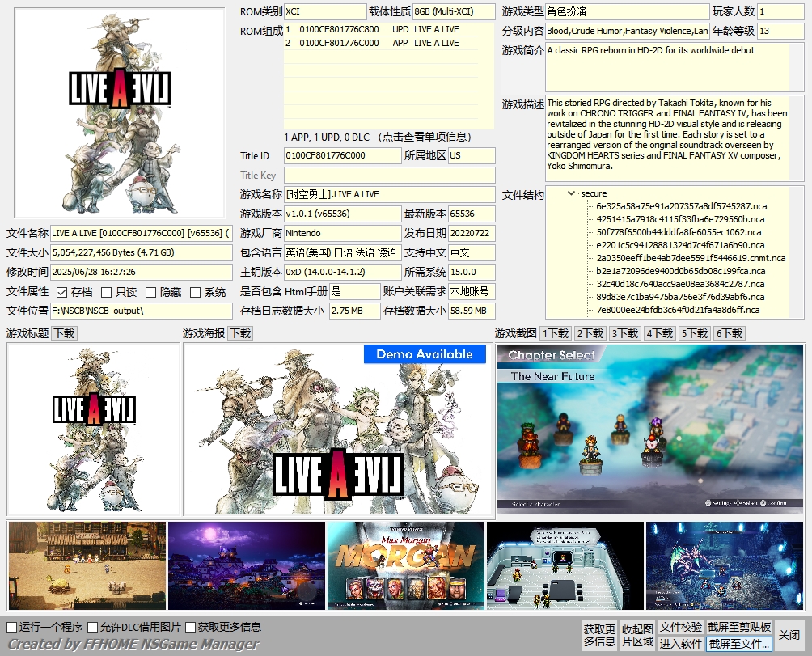Click the 游戏版本 field v1.0.1
The image size is (812, 656).
(343, 214)
